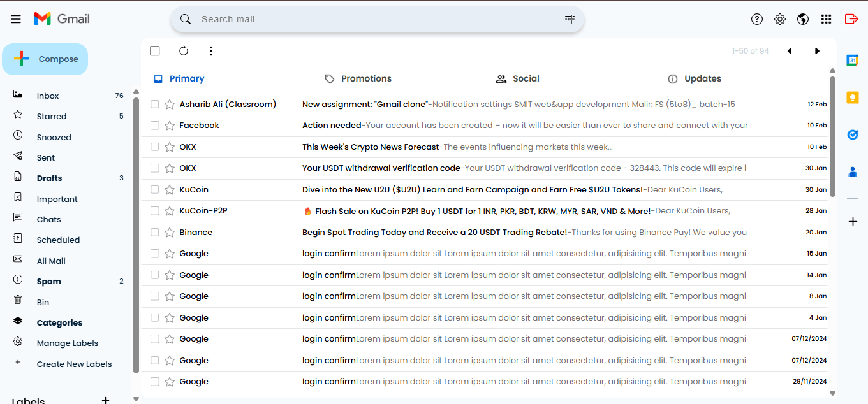The width and height of the screenshot is (868, 404).
Task: Check the Google 15 Jan email checkbox
Action: pyautogui.click(x=154, y=254)
